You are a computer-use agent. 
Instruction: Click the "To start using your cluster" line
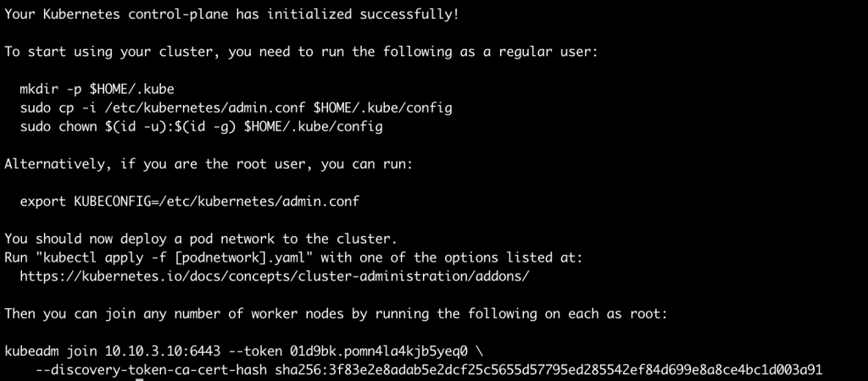click(301, 52)
